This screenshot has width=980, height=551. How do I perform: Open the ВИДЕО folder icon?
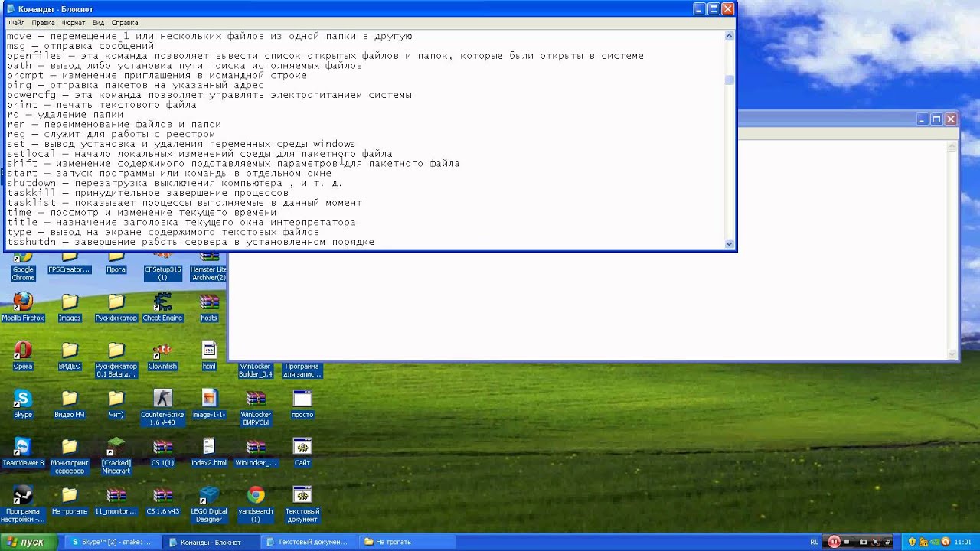(x=70, y=355)
